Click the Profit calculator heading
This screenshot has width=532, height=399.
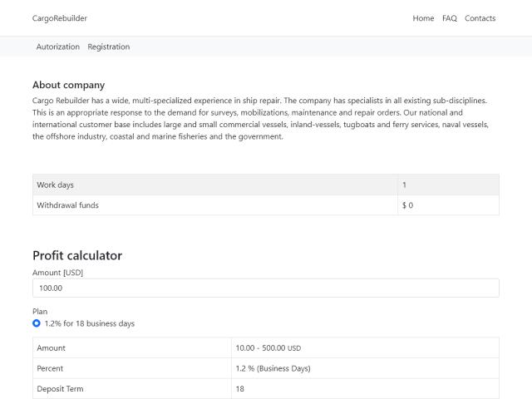point(77,255)
